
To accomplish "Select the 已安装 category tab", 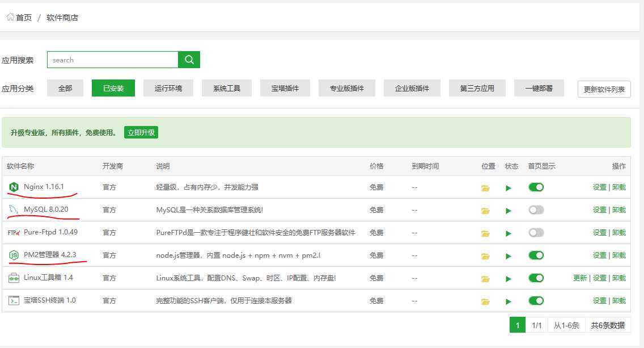I will point(113,88).
